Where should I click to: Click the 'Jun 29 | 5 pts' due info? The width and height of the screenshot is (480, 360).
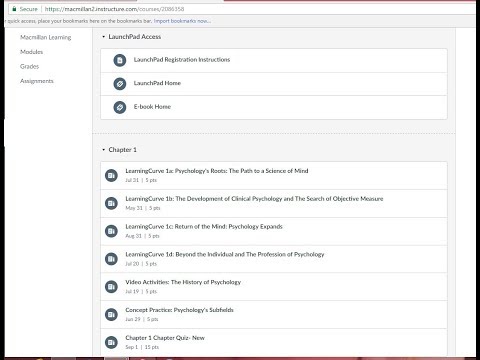pyautogui.click(x=142, y=319)
